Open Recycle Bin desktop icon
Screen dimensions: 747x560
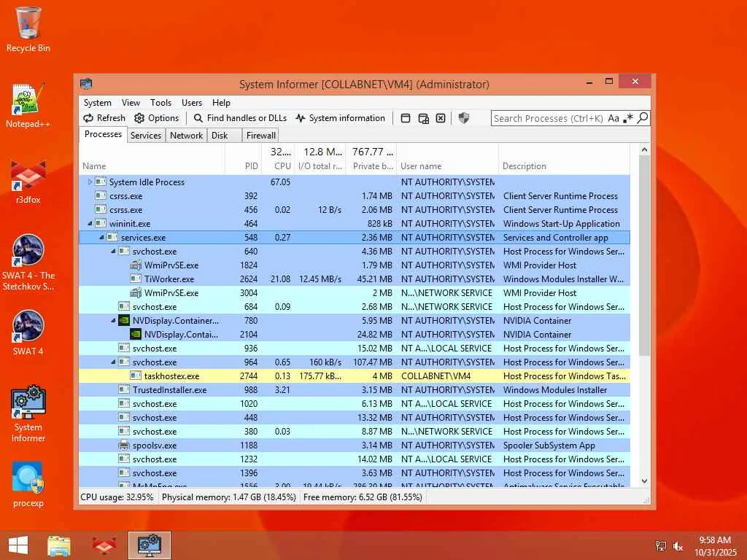point(28,29)
